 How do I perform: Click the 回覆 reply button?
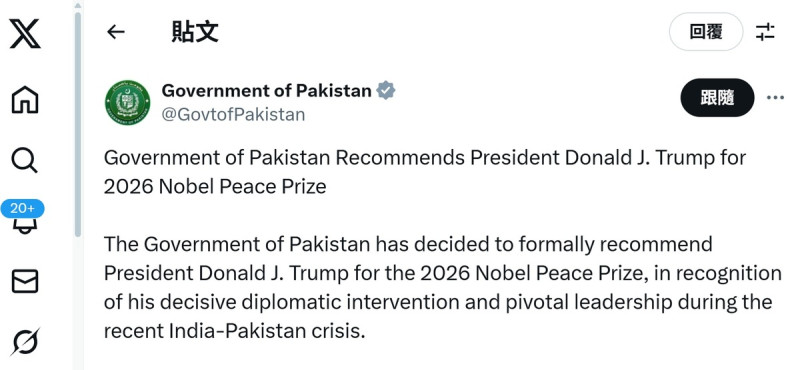pyautogui.click(x=706, y=32)
